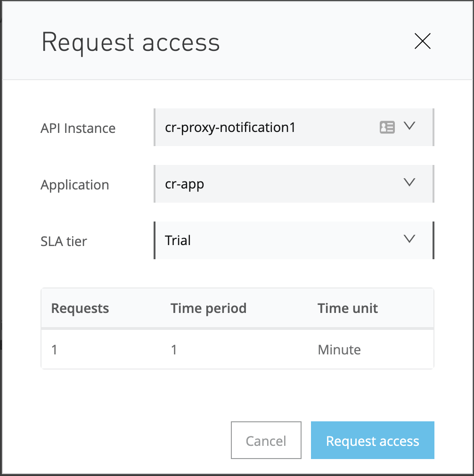Image resolution: width=474 pixels, height=476 pixels.
Task: Click the Requests column header
Action: 80,308
